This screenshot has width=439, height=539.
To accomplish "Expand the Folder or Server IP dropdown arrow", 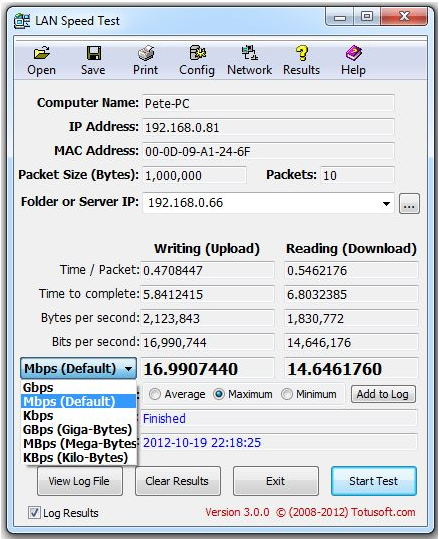I will pyautogui.click(x=386, y=204).
